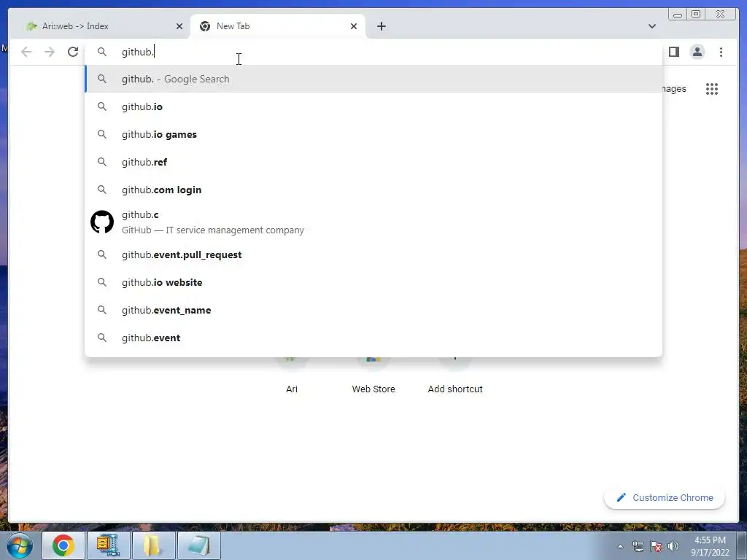The image size is (747, 560).
Task: Click the Chrome taskbar icon
Action: click(x=63, y=545)
